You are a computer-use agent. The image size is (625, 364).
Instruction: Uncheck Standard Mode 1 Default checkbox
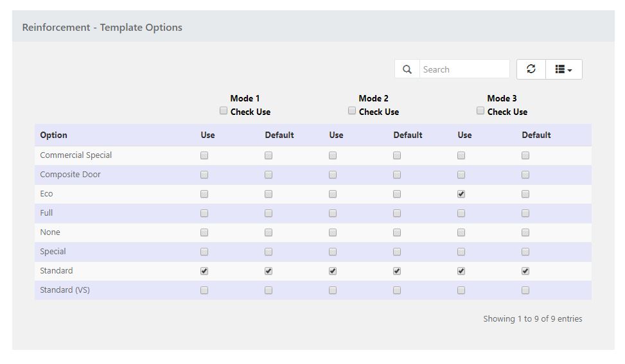click(x=268, y=271)
